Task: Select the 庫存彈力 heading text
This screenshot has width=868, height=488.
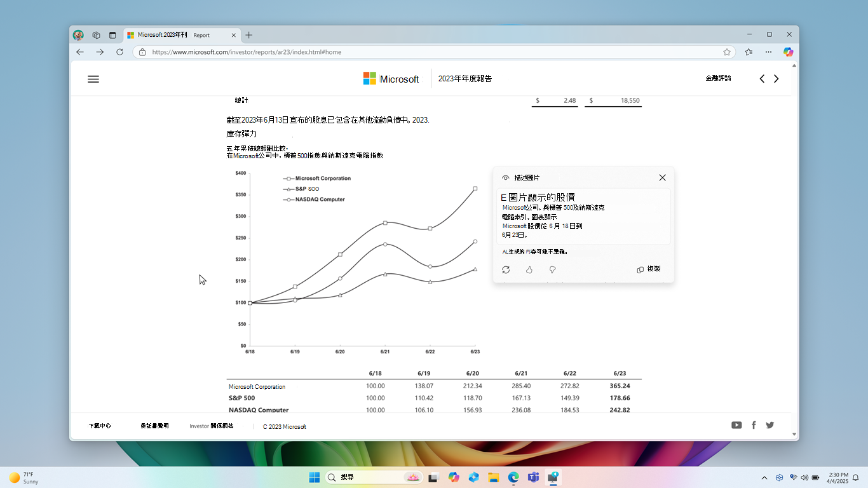Action: [241, 134]
